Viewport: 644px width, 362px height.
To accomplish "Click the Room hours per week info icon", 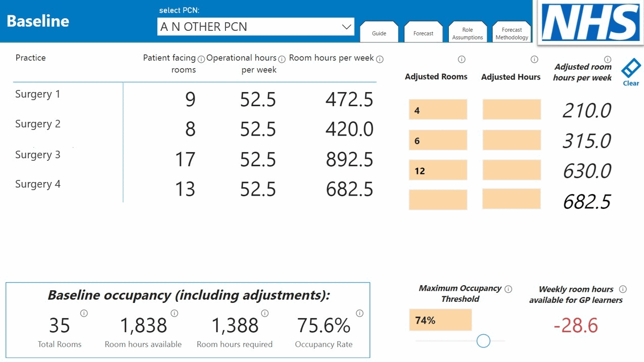I will pyautogui.click(x=379, y=59).
